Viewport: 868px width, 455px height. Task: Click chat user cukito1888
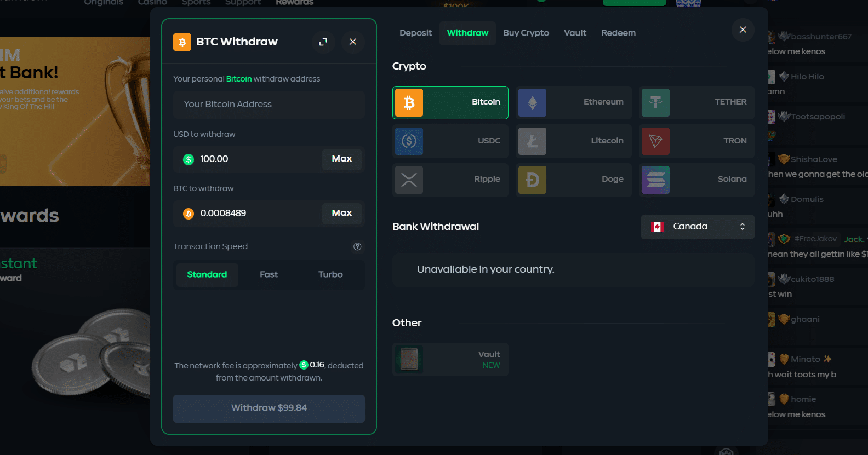812,279
